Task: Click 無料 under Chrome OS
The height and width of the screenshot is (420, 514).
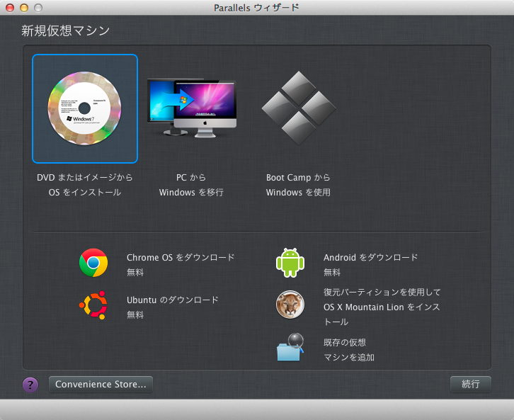Action: pos(135,272)
